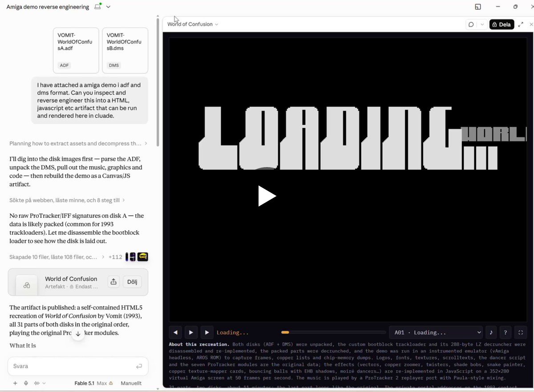Click the +112 files counter
The image size is (534, 392).
(115, 257)
